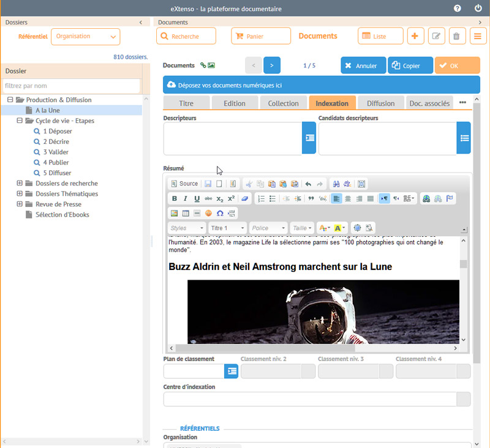
Task: Click the paste icon
Action: click(272, 184)
